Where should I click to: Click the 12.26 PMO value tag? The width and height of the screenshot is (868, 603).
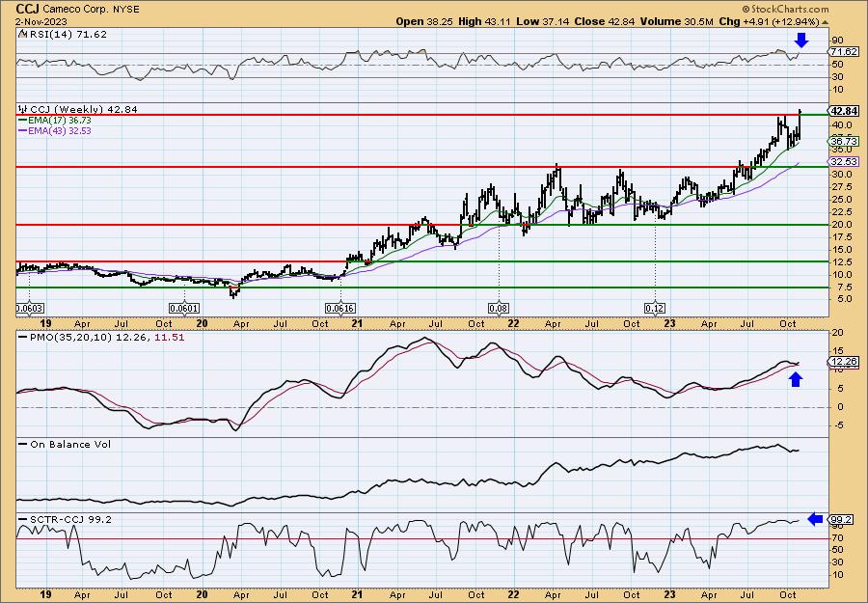pyautogui.click(x=843, y=362)
